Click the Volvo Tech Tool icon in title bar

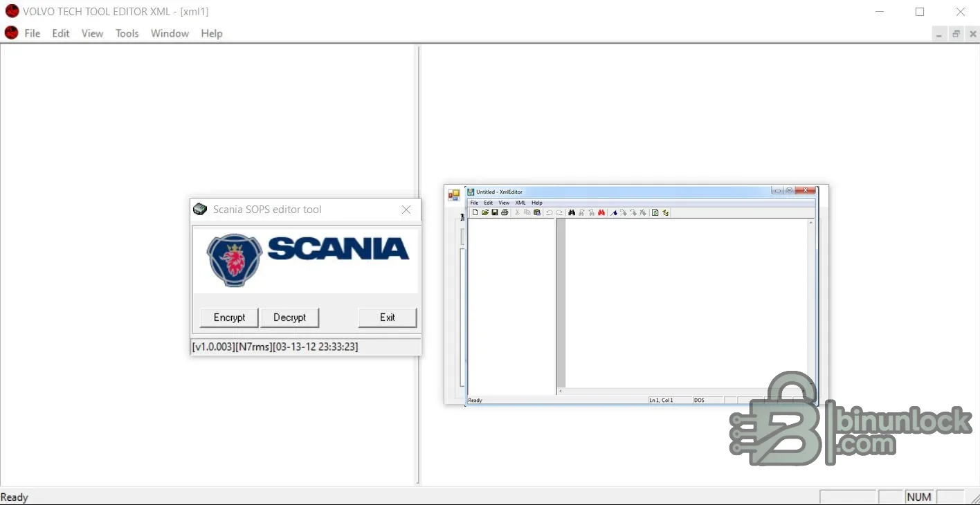coord(12,11)
